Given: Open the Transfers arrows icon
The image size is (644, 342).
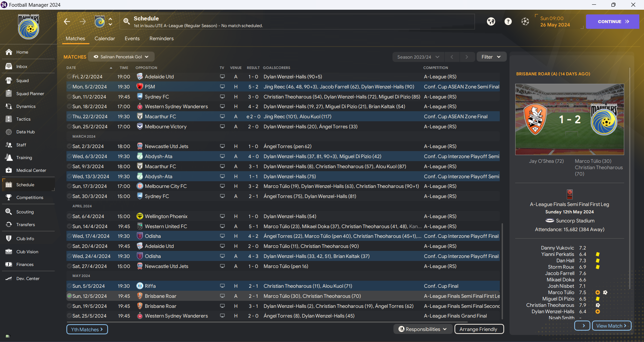Looking at the screenshot, I should (x=9, y=224).
